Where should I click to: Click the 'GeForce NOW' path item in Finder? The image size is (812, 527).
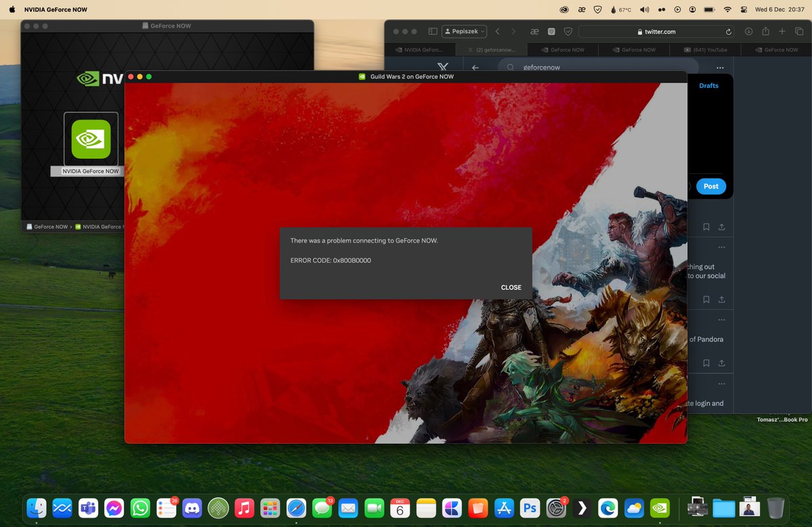[47, 227]
